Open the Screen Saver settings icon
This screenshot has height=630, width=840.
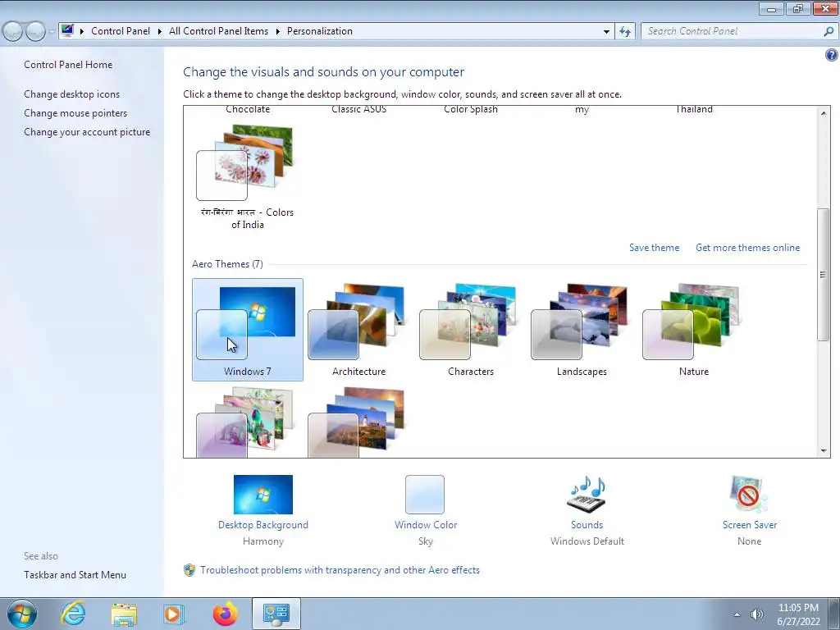[x=749, y=494]
